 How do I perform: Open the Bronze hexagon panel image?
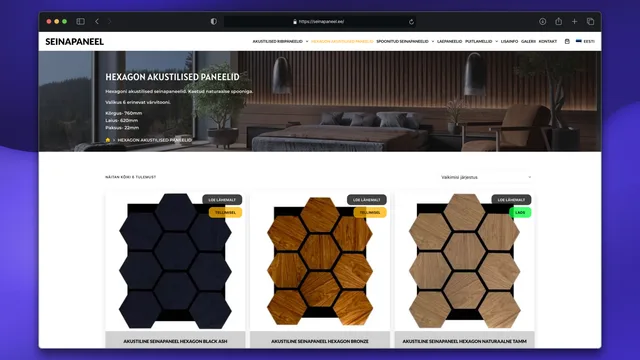tap(320, 261)
